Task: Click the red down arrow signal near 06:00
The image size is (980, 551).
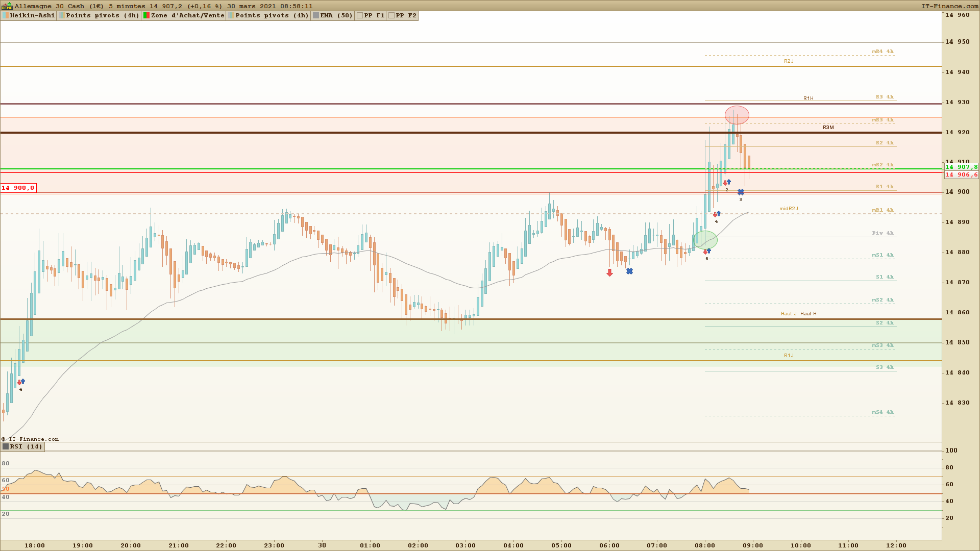Action: [609, 273]
